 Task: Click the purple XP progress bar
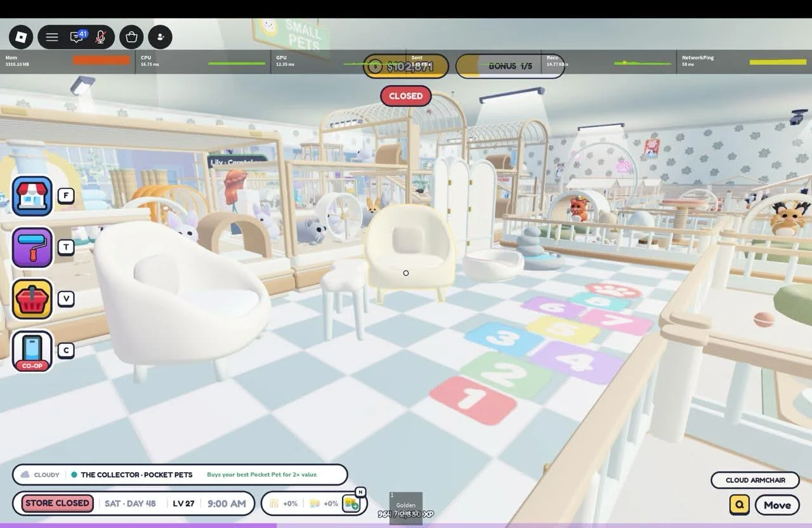406,525
